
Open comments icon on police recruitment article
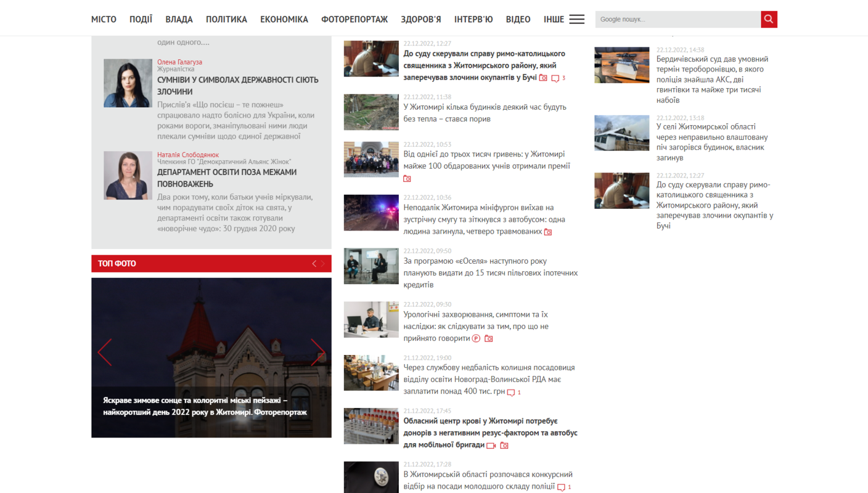click(x=561, y=487)
